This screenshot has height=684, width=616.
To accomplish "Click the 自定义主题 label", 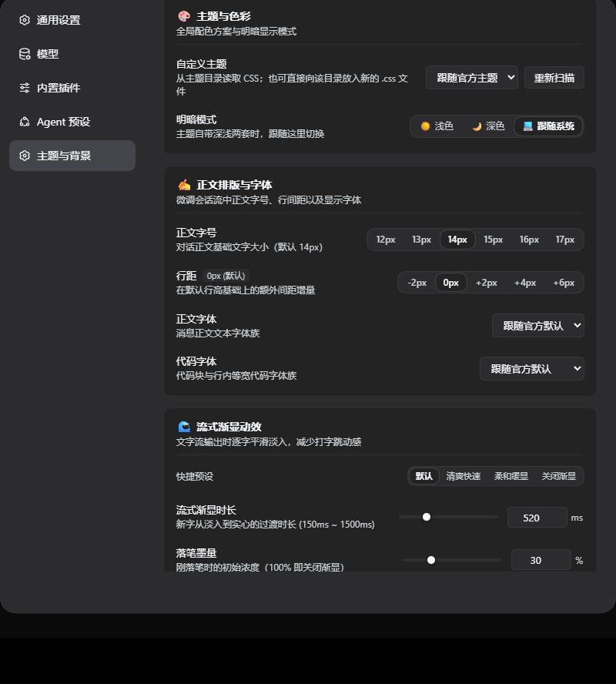I will click(x=202, y=64).
